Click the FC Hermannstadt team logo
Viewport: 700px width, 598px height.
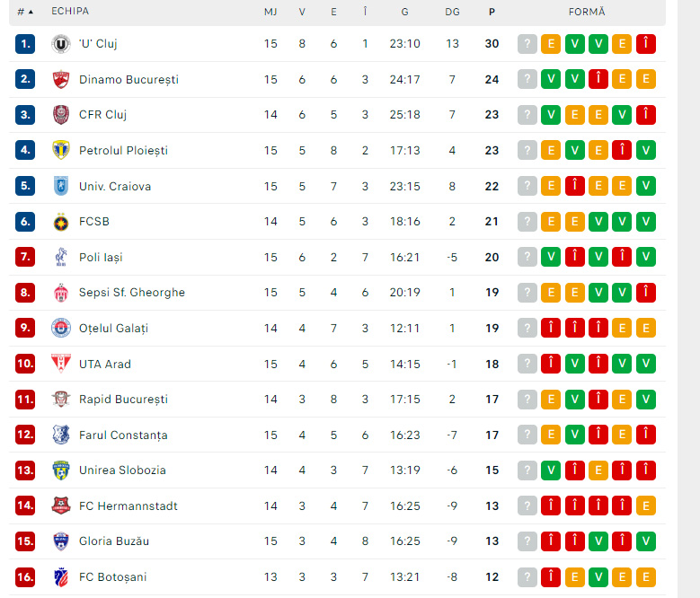point(61,506)
